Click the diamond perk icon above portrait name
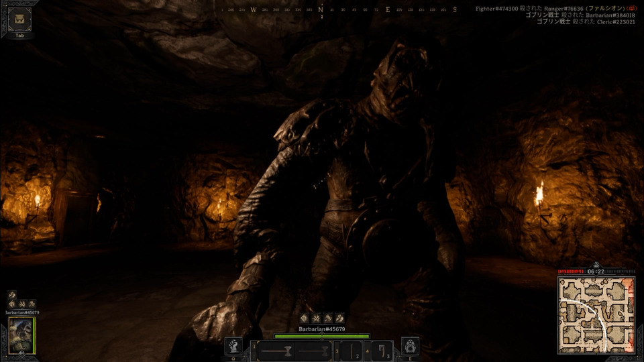This screenshot has width=644, height=362. tap(12, 304)
